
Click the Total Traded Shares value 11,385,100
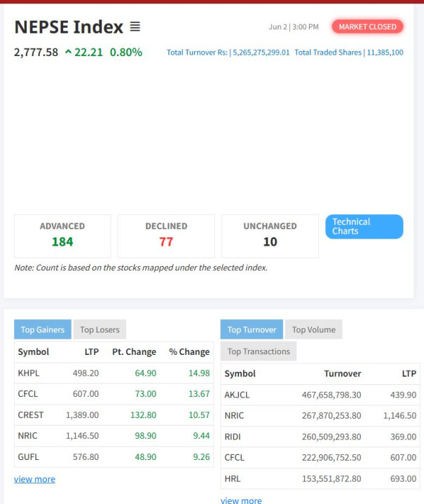coord(385,52)
